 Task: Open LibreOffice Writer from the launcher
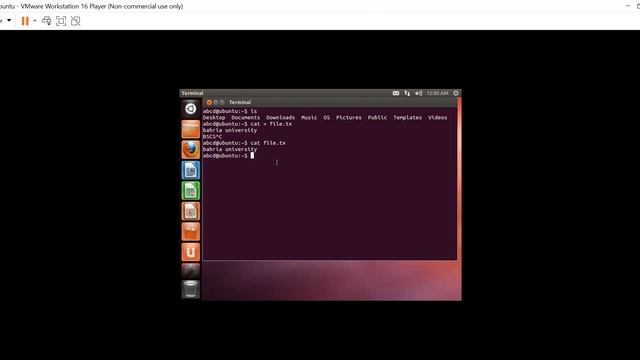tap(191, 170)
